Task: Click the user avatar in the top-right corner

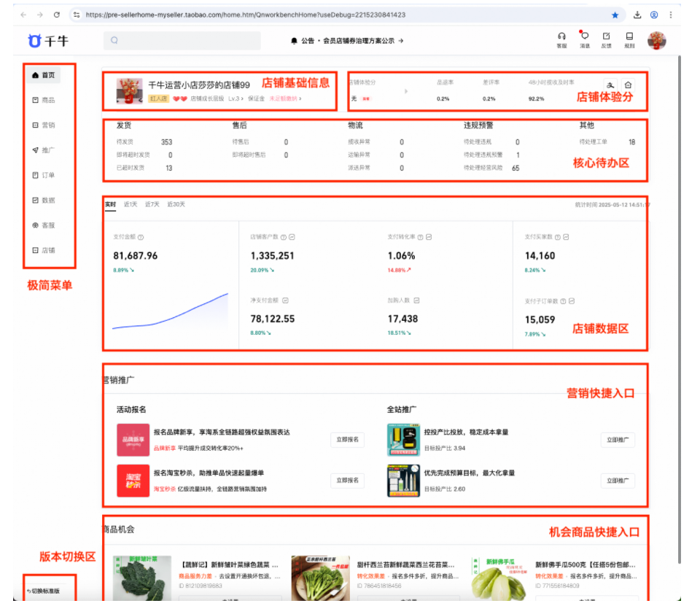Action: click(657, 41)
